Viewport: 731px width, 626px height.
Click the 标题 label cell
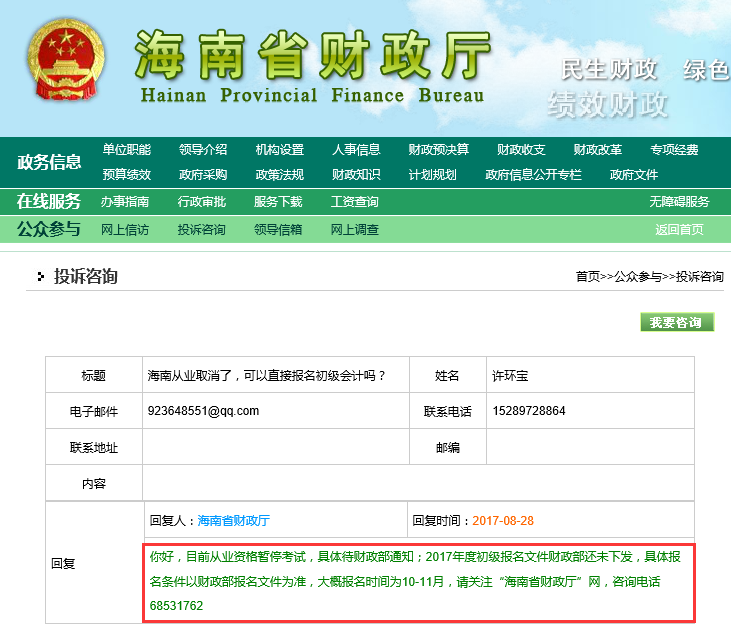[94, 375]
